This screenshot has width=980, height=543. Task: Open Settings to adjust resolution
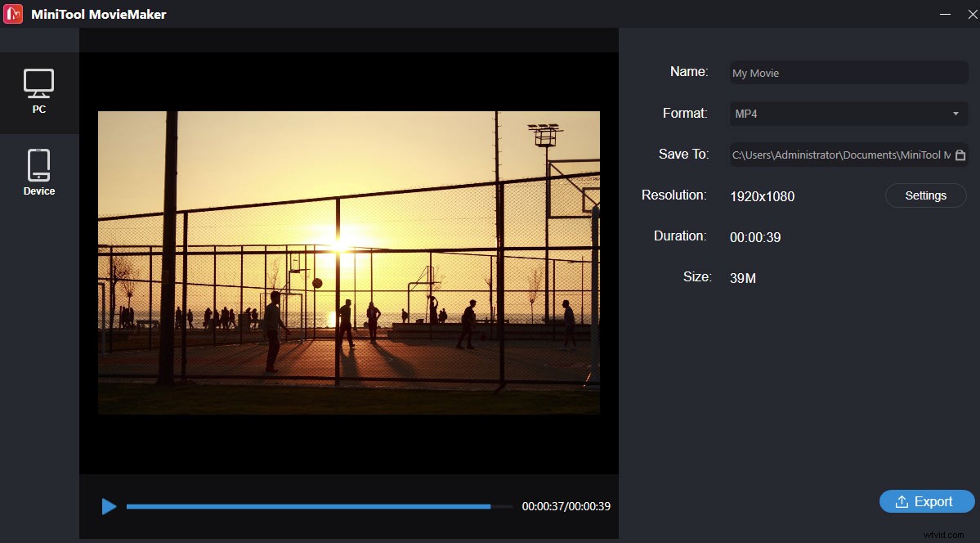click(925, 195)
